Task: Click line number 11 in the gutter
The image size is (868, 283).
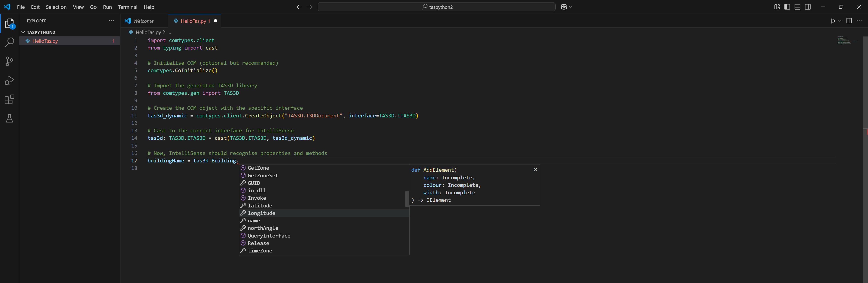Action: pyautogui.click(x=134, y=116)
